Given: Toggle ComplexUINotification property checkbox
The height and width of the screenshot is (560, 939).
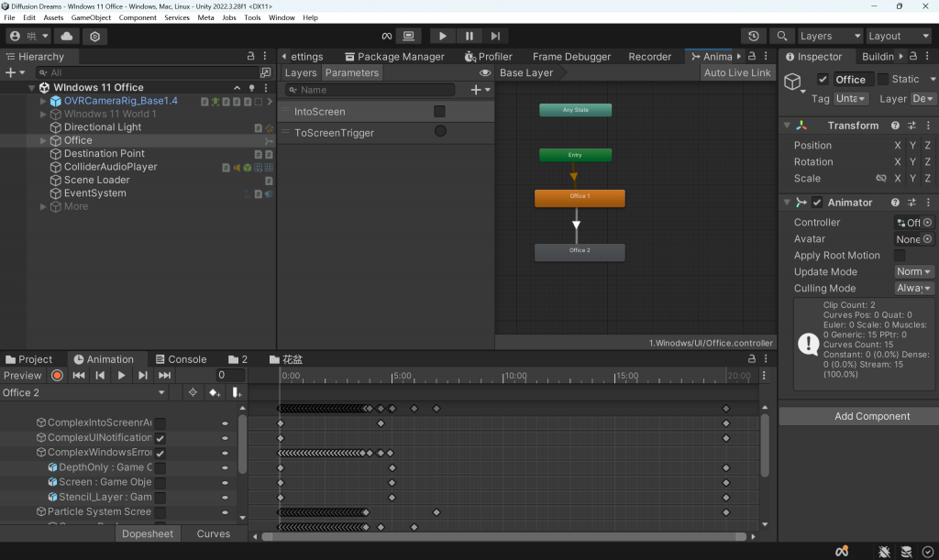Looking at the screenshot, I should point(160,438).
